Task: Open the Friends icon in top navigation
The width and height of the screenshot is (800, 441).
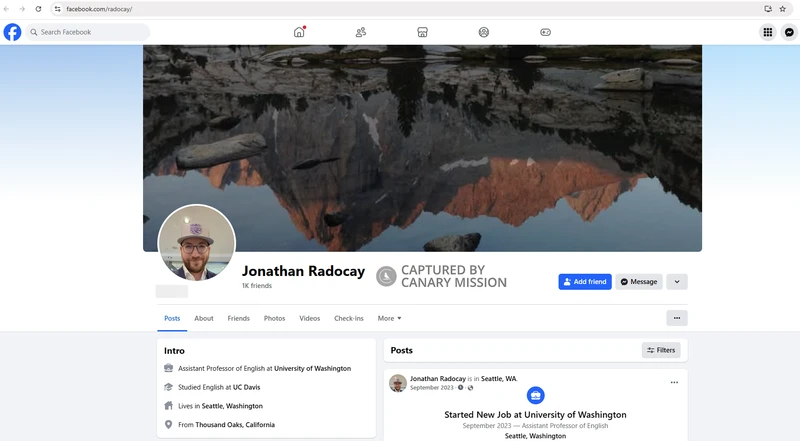Action: 361,32
